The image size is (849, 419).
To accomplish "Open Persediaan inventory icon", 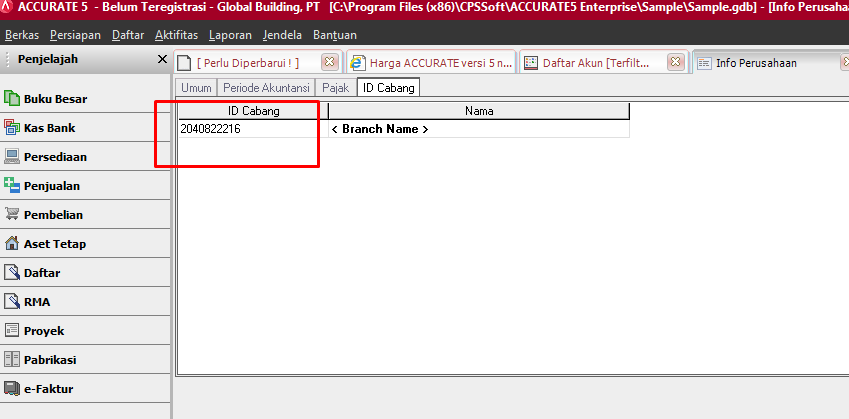I will coord(12,157).
